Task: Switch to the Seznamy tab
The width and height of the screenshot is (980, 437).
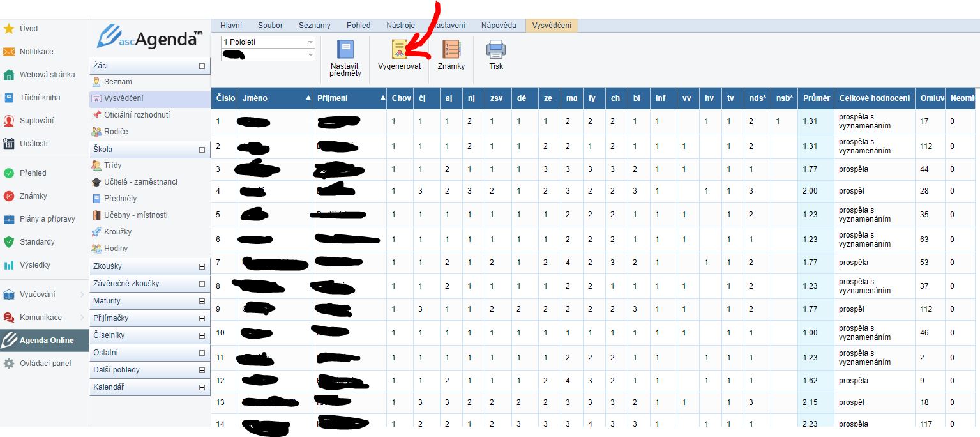Action: pyautogui.click(x=314, y=26)
